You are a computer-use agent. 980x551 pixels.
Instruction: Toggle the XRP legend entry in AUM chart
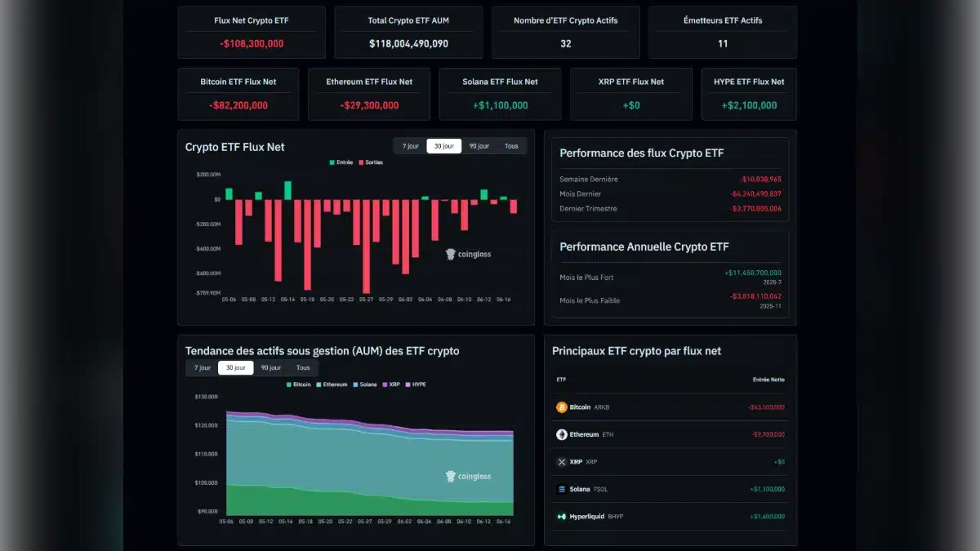click(x=391, y=384)
